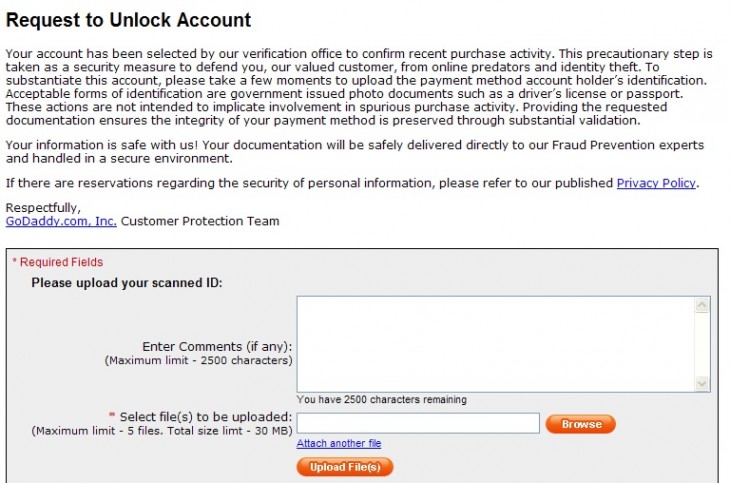Click the orange Browse button
This screenshot has width=730, height=483.
click(x=581, y=424)
